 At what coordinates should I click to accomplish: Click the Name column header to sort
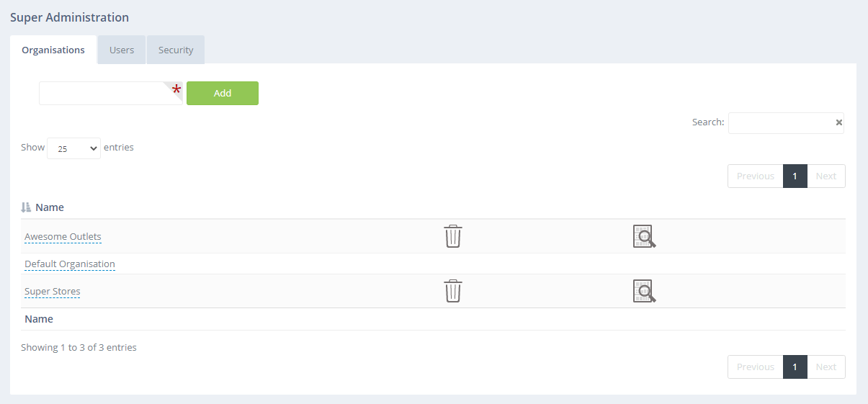(x=50, y=207)
